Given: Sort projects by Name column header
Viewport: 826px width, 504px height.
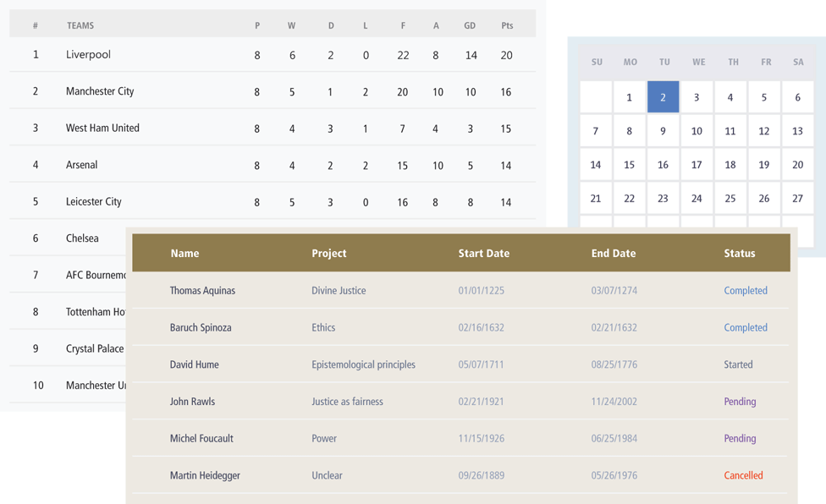Looking at the screenshot, I should click(x=184, y=253).
